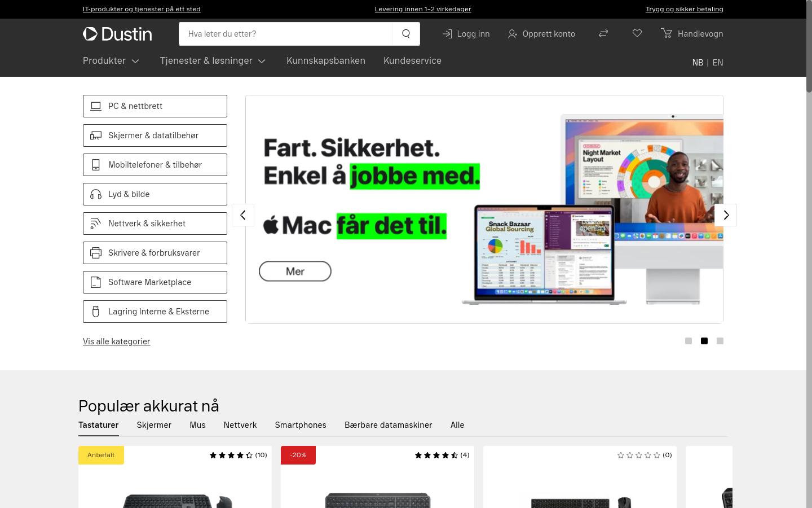The image size is (812, 508).
Task: Open Skjermer & datatilbehør category
Action: coord(155,135)
